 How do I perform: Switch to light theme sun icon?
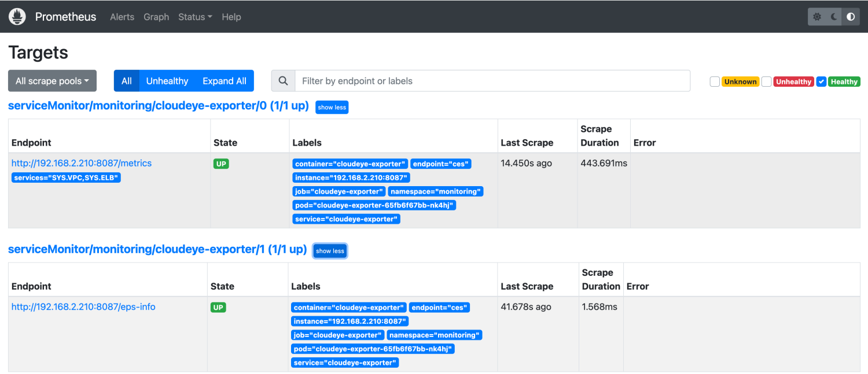(817, 17)
